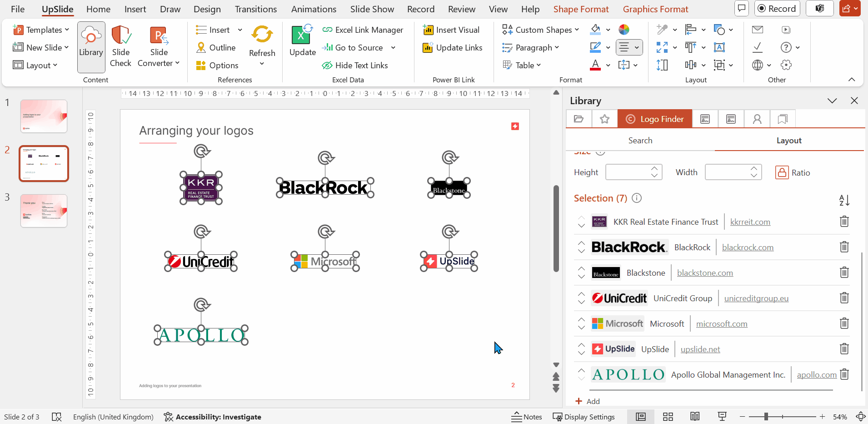This screenshot has width=868, height=424.
Task: Open UpSlide Options
Action: tap(217, 66)
